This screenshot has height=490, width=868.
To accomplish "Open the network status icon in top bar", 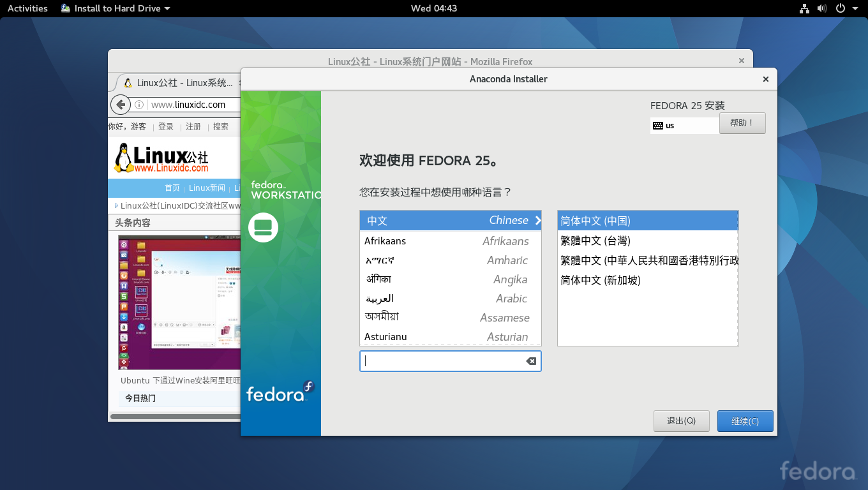I will coord(804,8).
